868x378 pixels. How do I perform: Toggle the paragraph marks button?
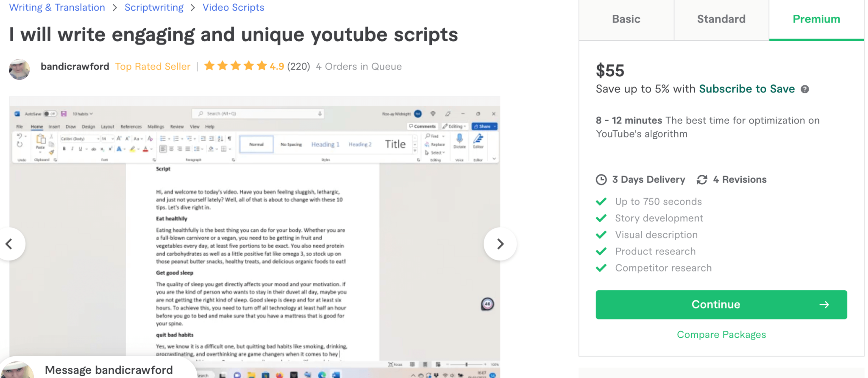pos(230,139)
